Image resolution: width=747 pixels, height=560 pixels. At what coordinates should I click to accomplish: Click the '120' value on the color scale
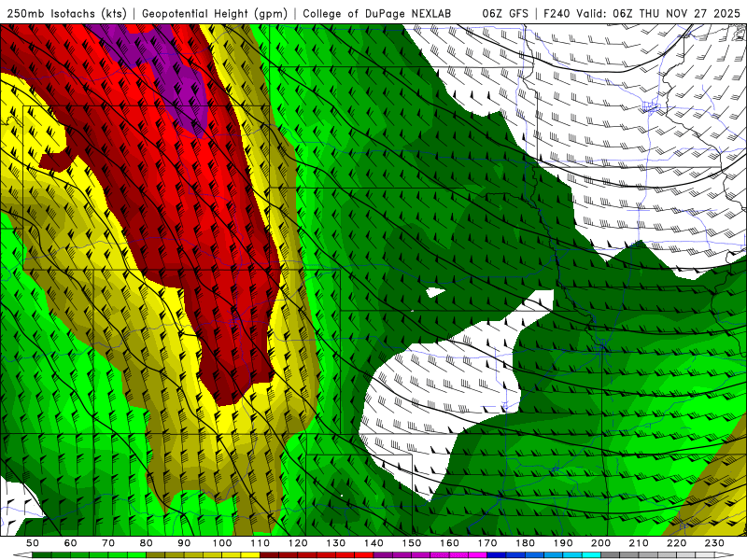tap(298, 543)
